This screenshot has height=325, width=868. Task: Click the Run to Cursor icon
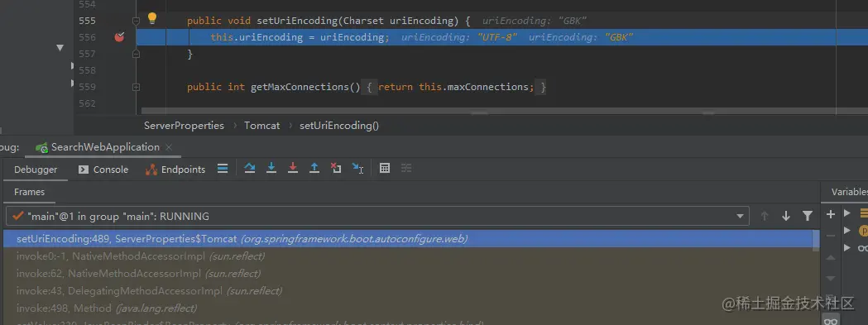point(357,169)
